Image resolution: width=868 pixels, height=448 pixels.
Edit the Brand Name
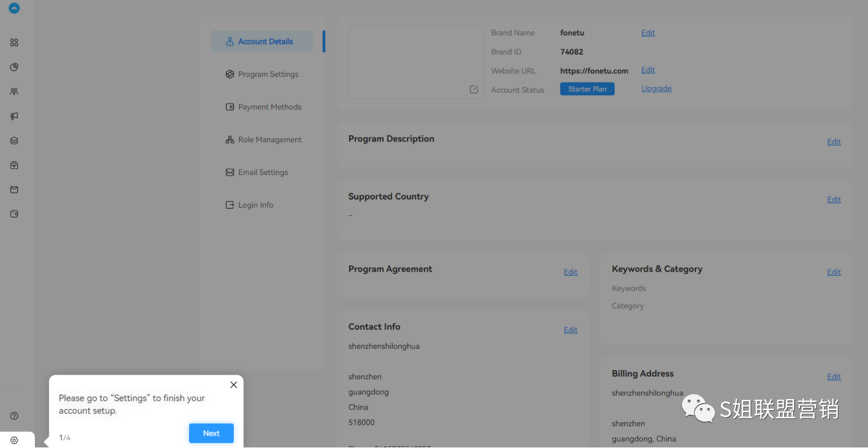point(648,33)
